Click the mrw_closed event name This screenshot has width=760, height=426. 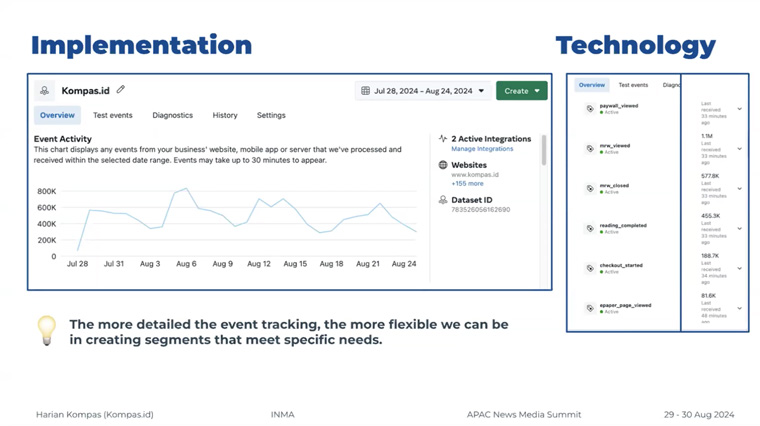point(614,185)
